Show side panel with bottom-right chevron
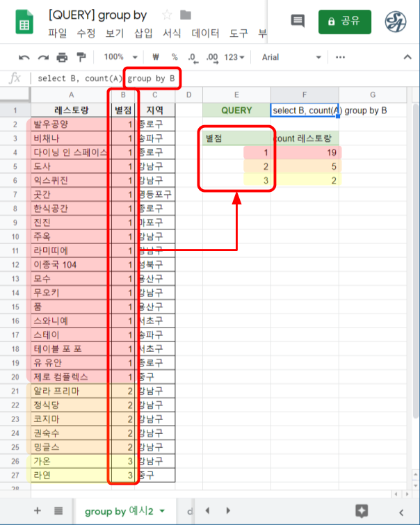This screenshot has height=525, width=420. tap(401, 512)
